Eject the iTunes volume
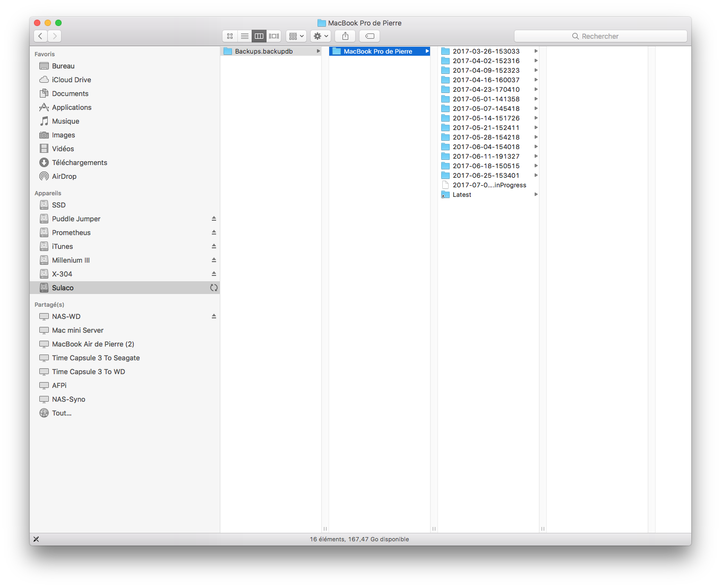 (214, 246)
